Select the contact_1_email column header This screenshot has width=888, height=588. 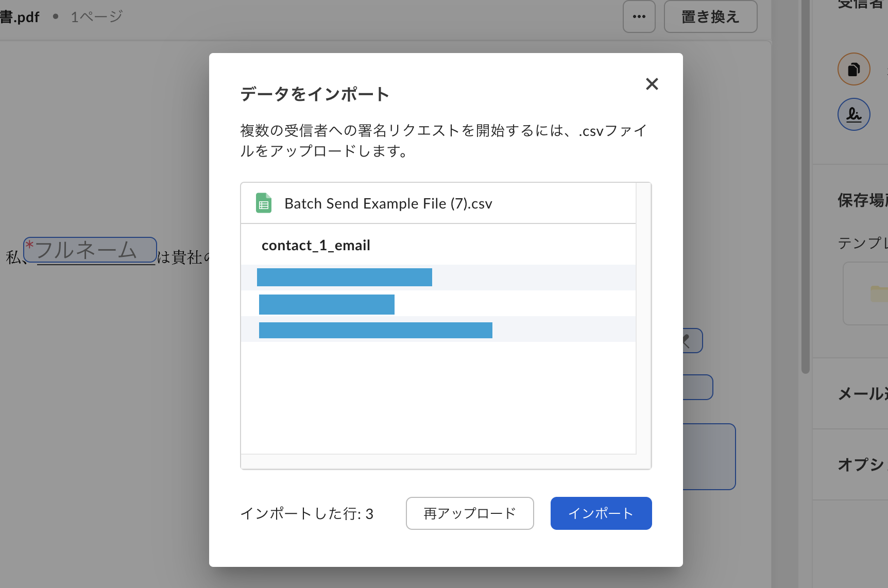click(316, 246)
